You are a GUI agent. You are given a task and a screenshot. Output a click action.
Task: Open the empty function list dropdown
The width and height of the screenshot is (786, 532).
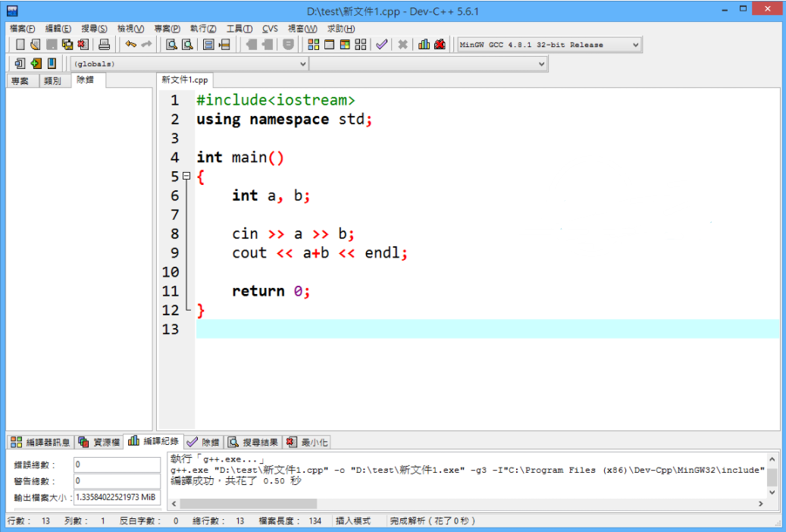541,64
